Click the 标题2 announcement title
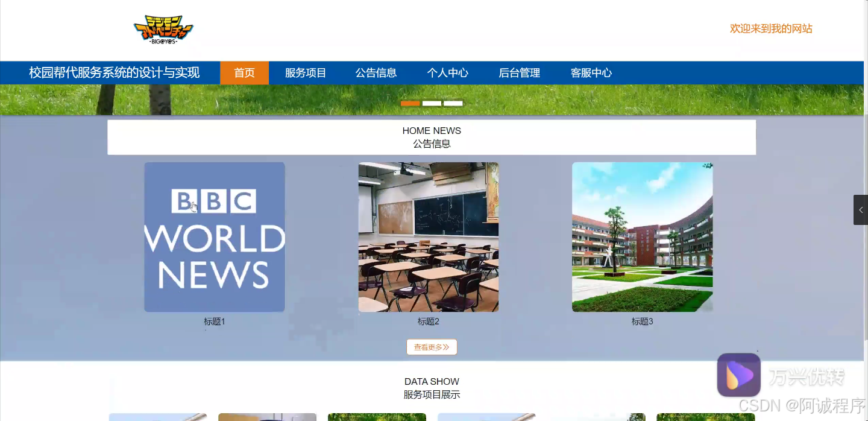 (429, 321)
